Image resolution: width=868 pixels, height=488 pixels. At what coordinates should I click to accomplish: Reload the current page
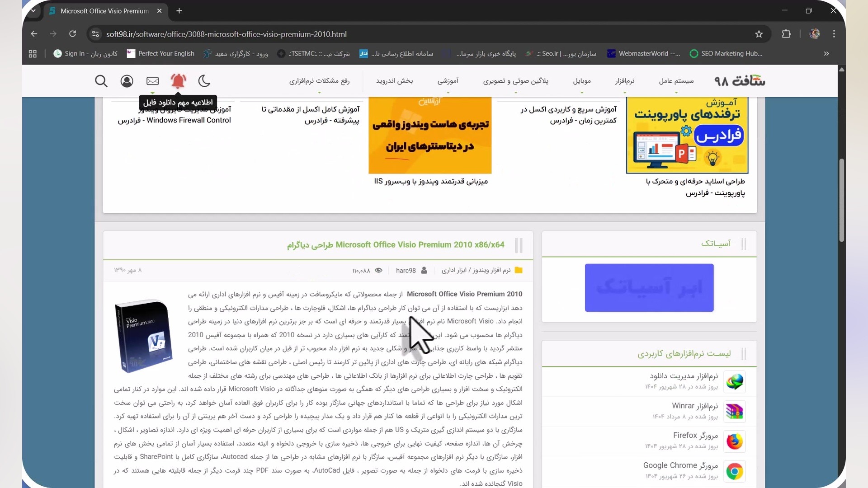pos(72,34)
